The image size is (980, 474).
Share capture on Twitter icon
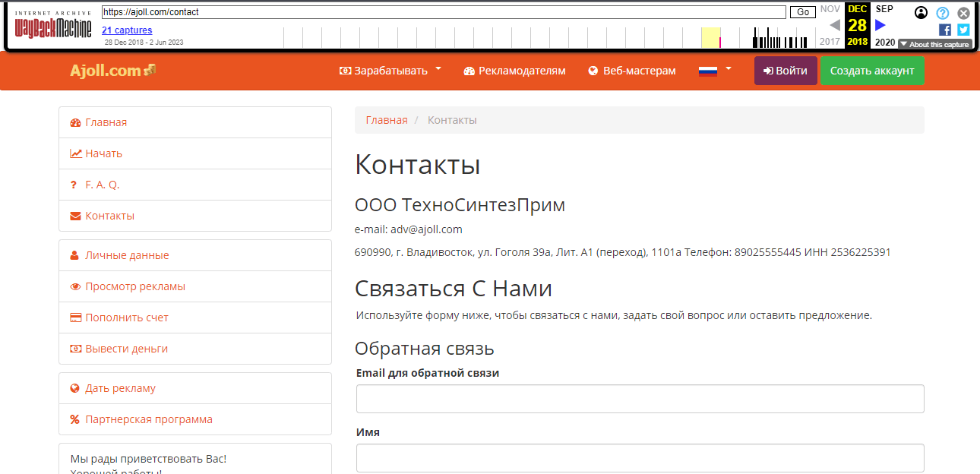click(963, 30)
